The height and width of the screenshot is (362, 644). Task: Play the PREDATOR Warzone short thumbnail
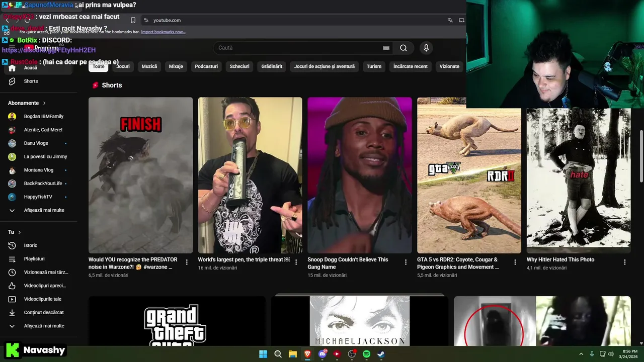tap(140, 175)
